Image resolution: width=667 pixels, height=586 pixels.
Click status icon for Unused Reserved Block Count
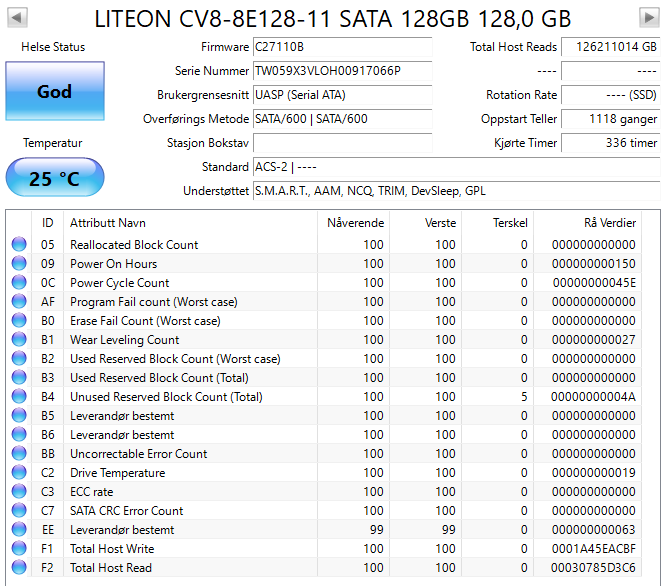pos(19,396)
